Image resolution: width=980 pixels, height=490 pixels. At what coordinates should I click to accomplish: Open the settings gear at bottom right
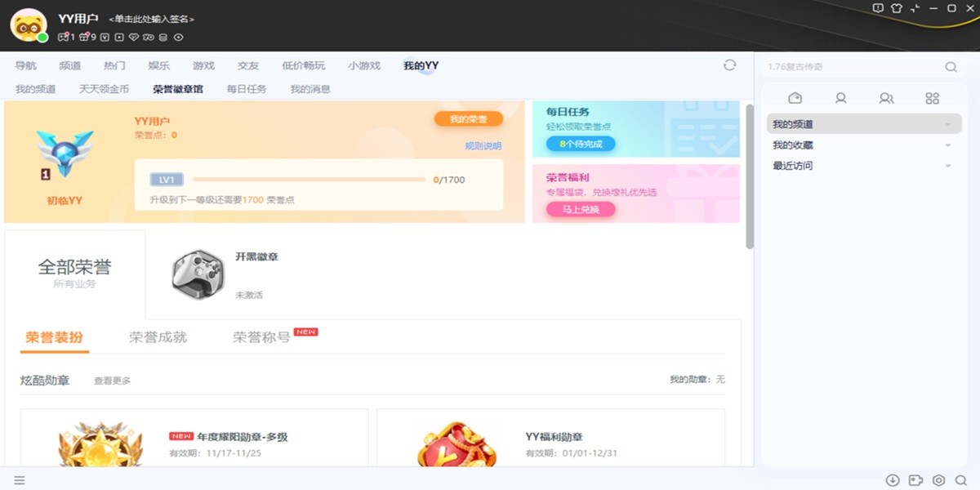938,480
